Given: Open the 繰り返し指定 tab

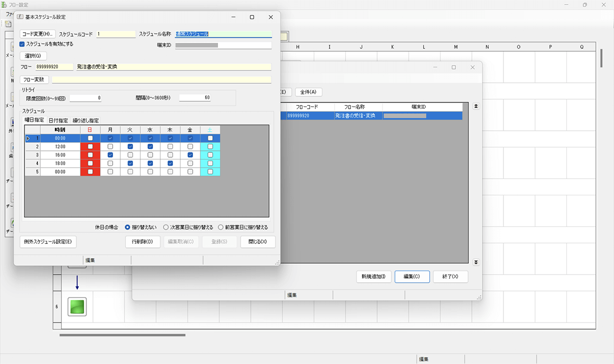Looking at the screenshot, I should click(x=85, y=121).
